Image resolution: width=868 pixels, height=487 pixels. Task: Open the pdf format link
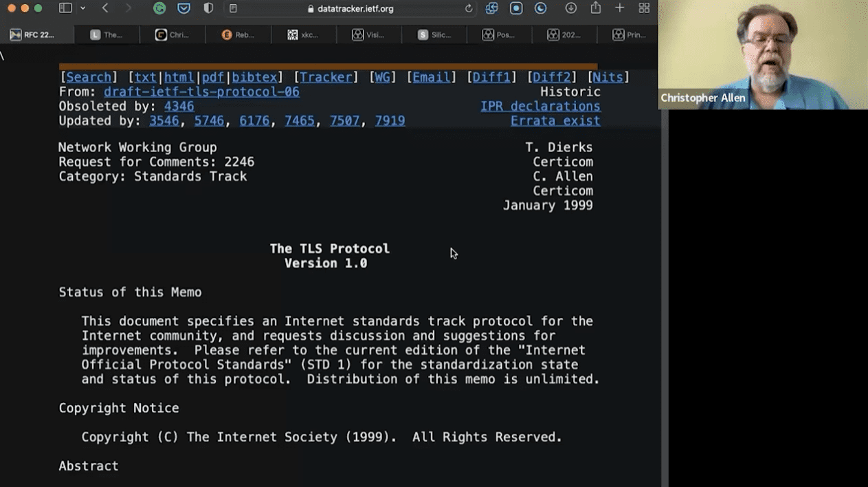[x=212, y=78]
